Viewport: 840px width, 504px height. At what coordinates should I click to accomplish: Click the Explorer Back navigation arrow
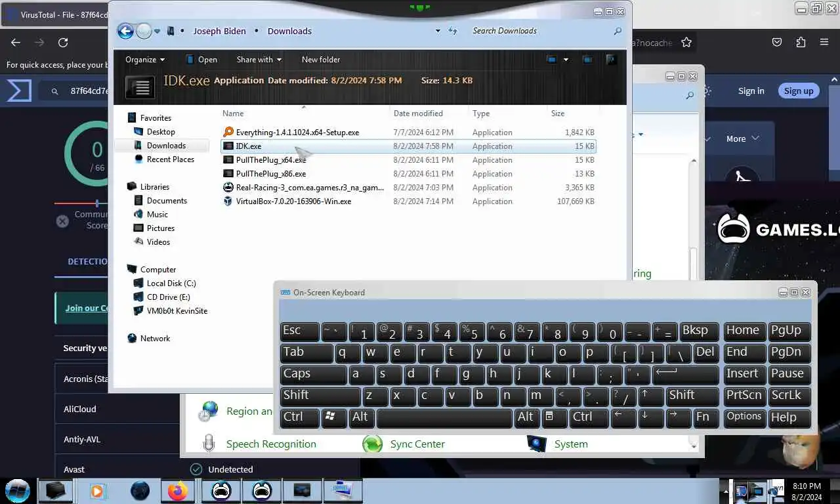point(125,31)
